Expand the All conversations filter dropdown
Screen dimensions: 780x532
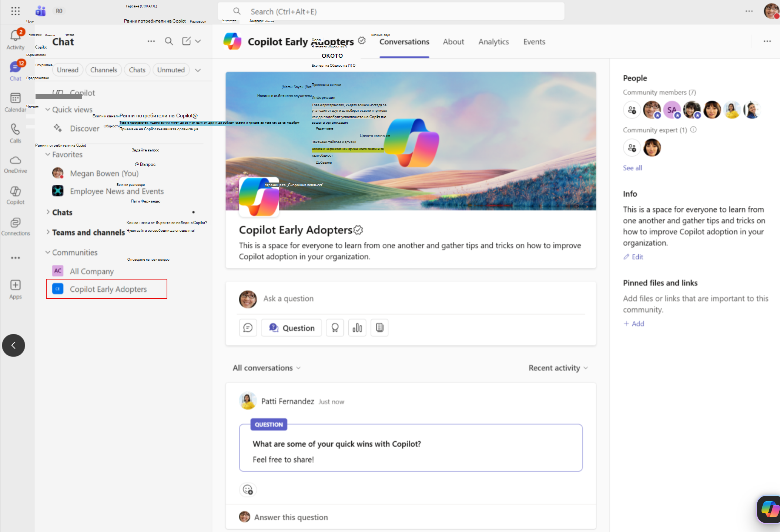(x=267, y=368)
